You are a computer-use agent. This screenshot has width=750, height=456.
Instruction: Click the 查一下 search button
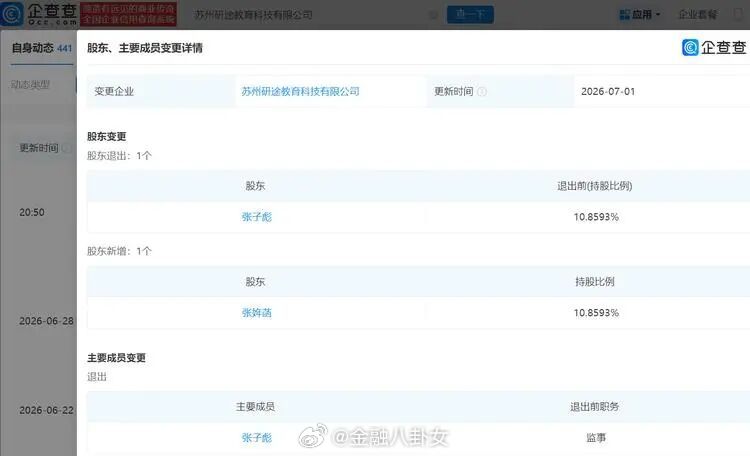pyautogui.click(x=470, y=14)
